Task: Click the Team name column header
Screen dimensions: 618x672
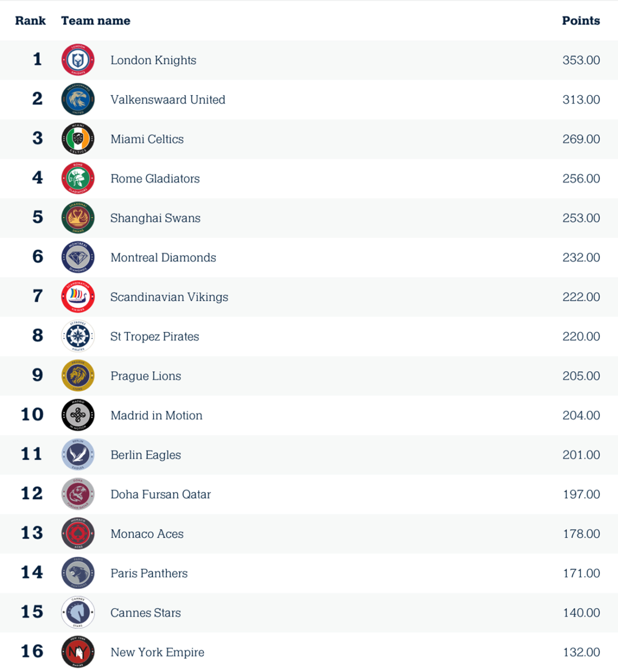Action: [96, 21]
